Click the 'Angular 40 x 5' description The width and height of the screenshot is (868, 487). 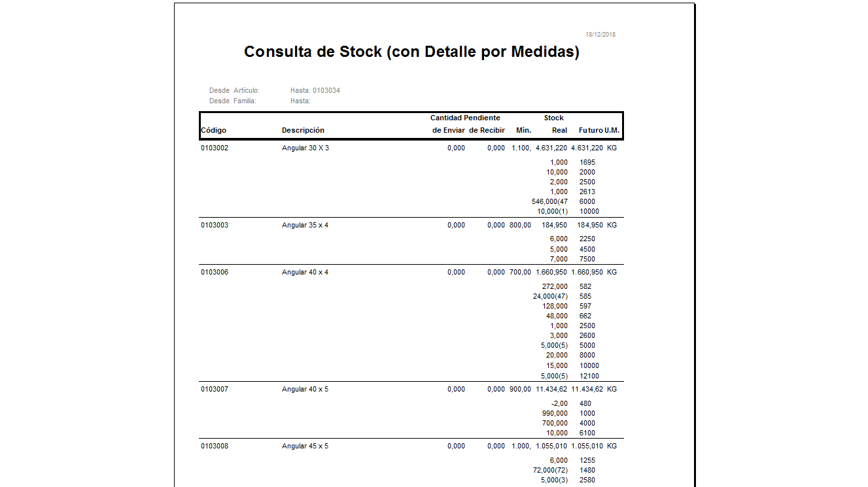point(305,389)
